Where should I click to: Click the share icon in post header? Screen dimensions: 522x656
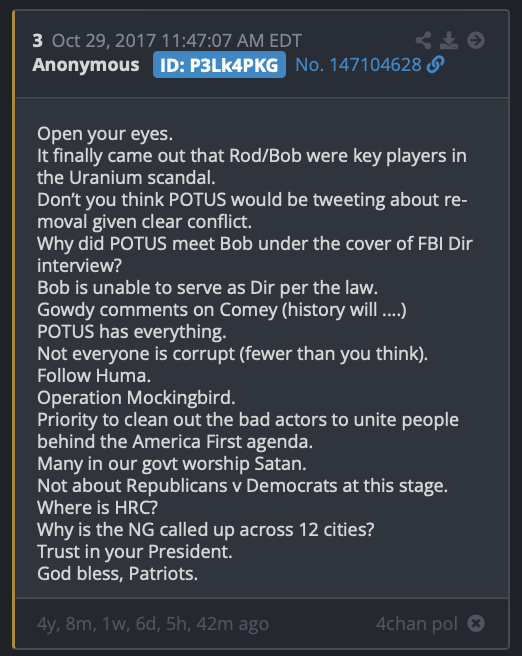click(x=423, y=41)
